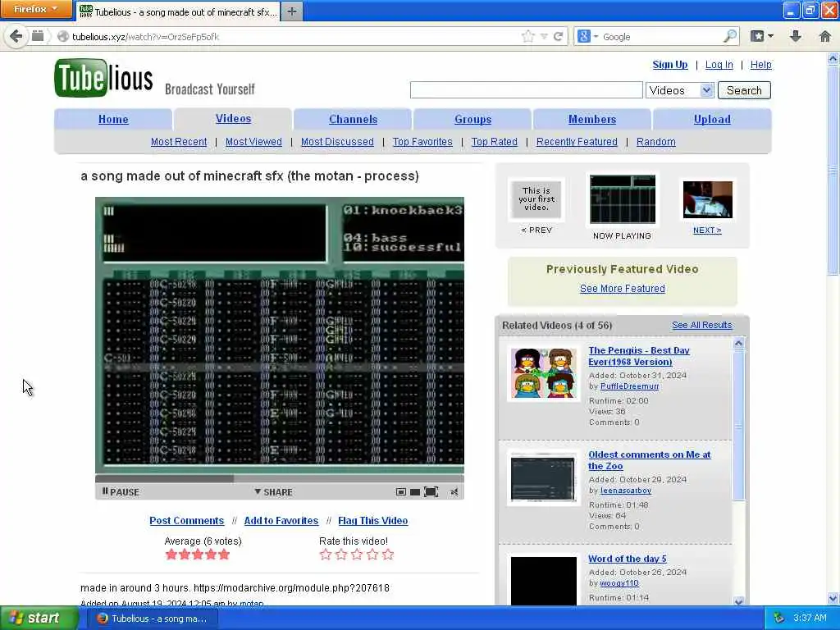Open the video player SHARE menu
This screenshot has height=630, width=840.
pyautogui.click(x=273, y=492)
